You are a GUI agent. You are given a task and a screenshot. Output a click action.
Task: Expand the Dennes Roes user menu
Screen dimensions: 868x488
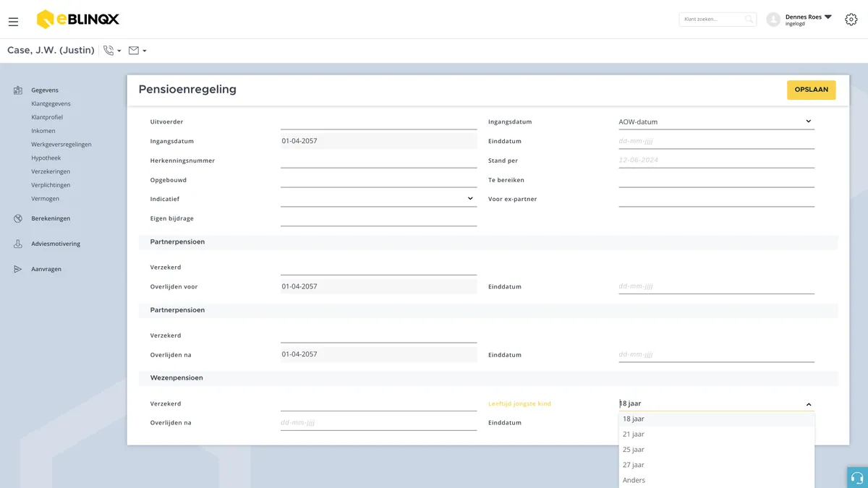pos(828,17)
